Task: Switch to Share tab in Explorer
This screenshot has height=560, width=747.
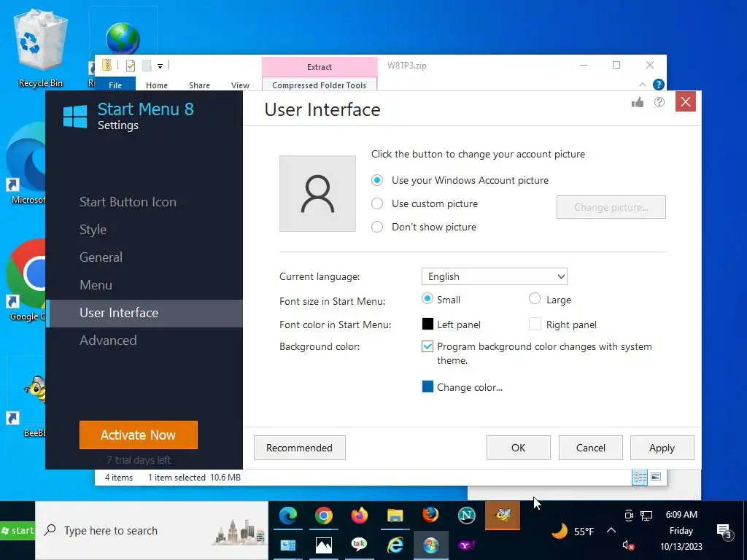Action: tap(199, 85)
